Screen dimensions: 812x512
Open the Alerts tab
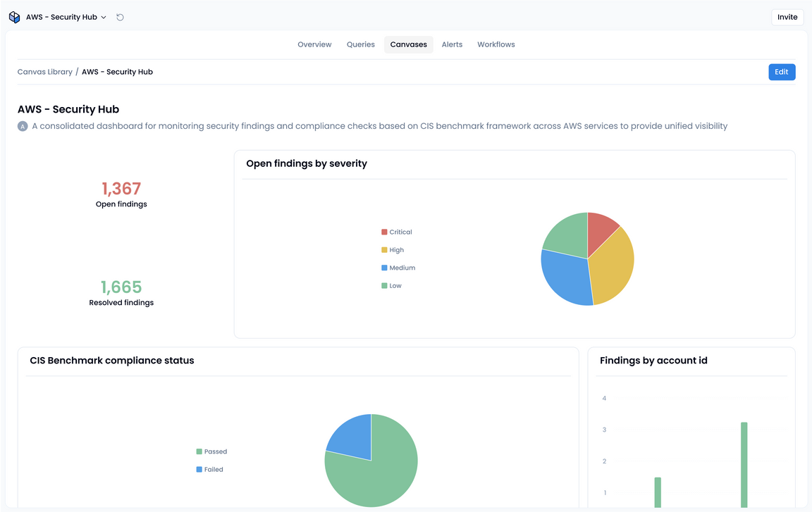point(452,44)
